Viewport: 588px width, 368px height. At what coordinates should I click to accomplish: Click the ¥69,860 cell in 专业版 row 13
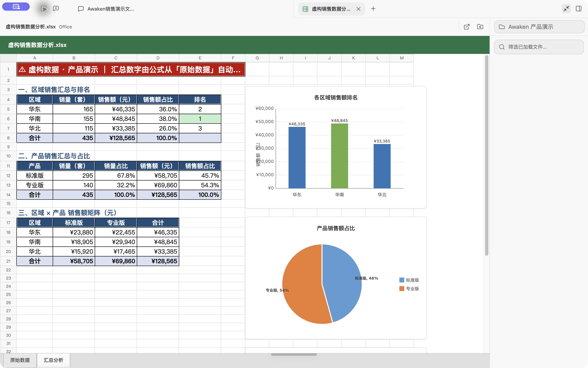tap(158, 185)
